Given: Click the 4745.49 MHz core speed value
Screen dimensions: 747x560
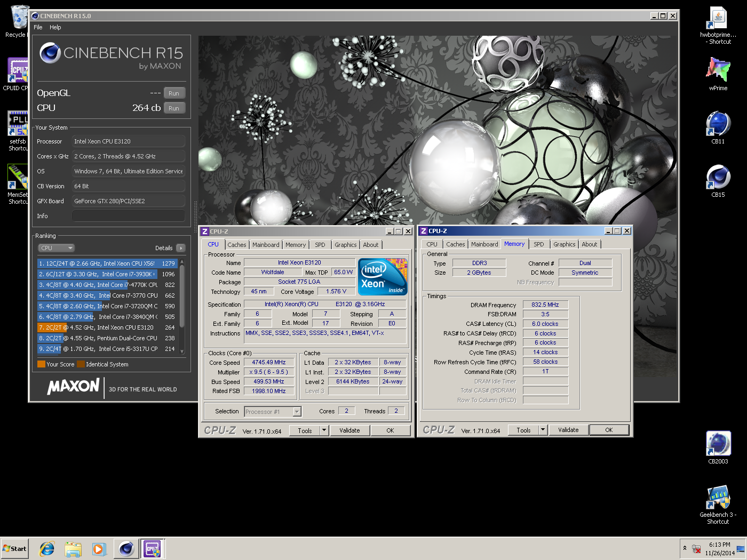Looking at the screenshot, I should [269, 362].
